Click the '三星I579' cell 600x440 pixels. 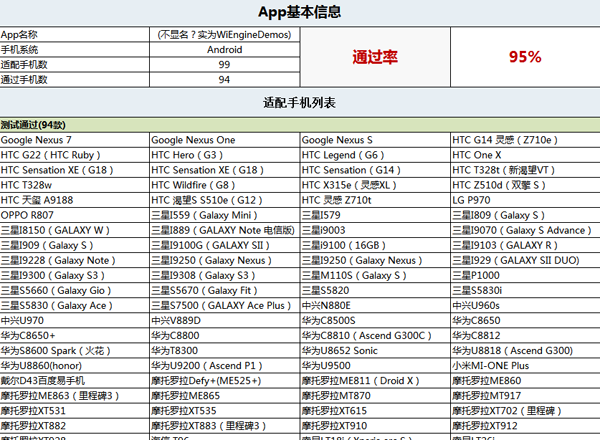click(x=375, y=215)
